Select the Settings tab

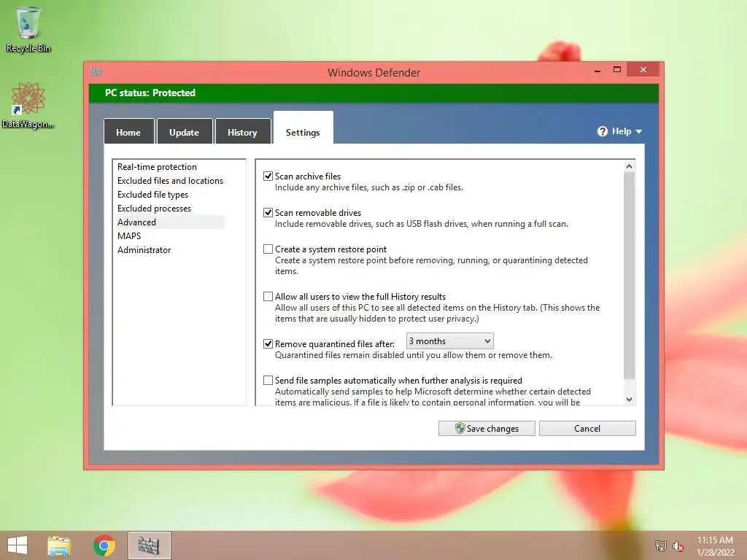click(303, 128)
